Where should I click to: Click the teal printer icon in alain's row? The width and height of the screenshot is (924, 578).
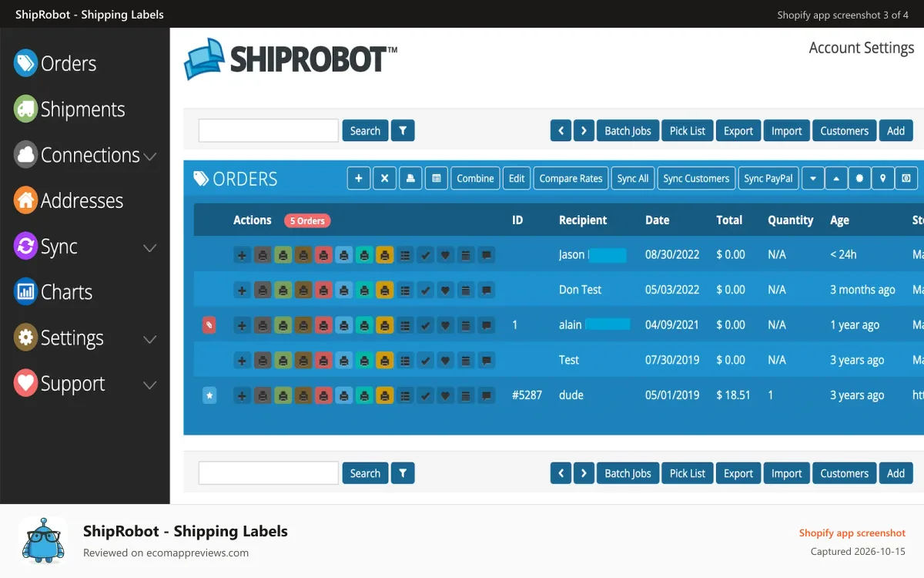pos(364,325)
